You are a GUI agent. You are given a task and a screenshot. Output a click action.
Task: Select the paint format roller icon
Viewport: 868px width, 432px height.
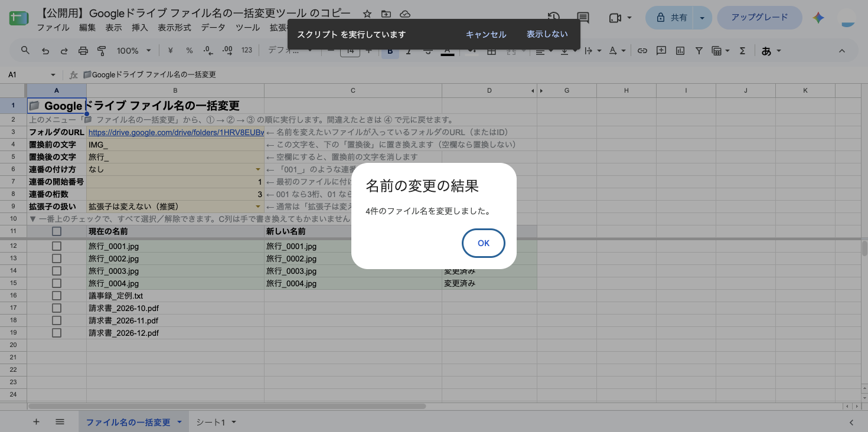coord(102,51)
